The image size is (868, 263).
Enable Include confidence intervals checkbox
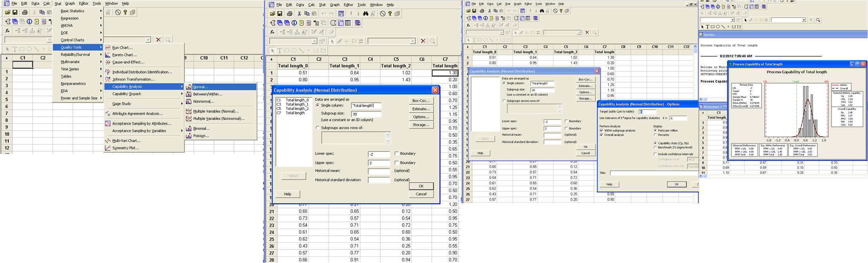(655, 154)
